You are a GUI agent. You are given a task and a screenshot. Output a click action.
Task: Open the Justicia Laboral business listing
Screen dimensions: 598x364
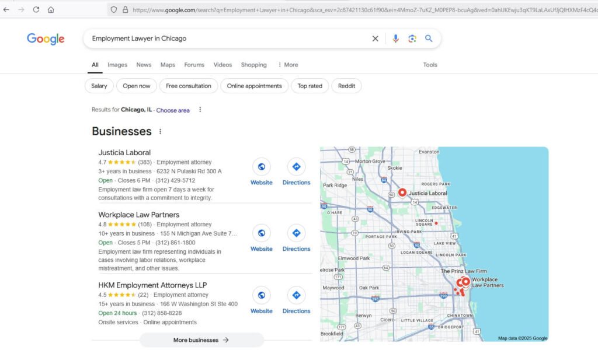(124, 152)
